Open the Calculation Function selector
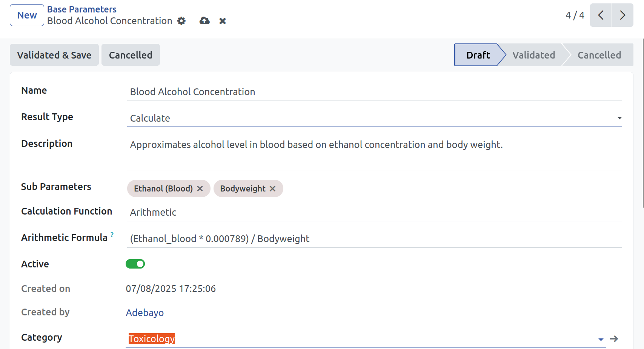The height and width of the screenshot is (349, 644). [x=374, y=212]
